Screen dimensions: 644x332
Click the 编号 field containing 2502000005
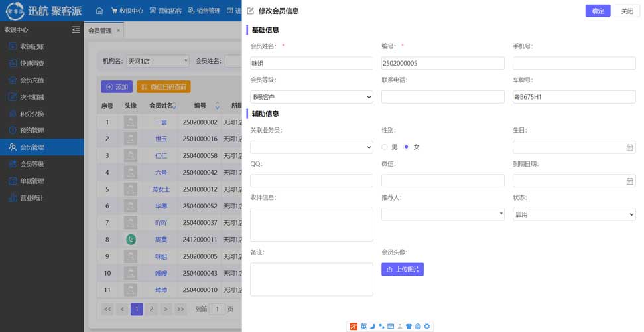pyautogui.click(x=443, y=63)
